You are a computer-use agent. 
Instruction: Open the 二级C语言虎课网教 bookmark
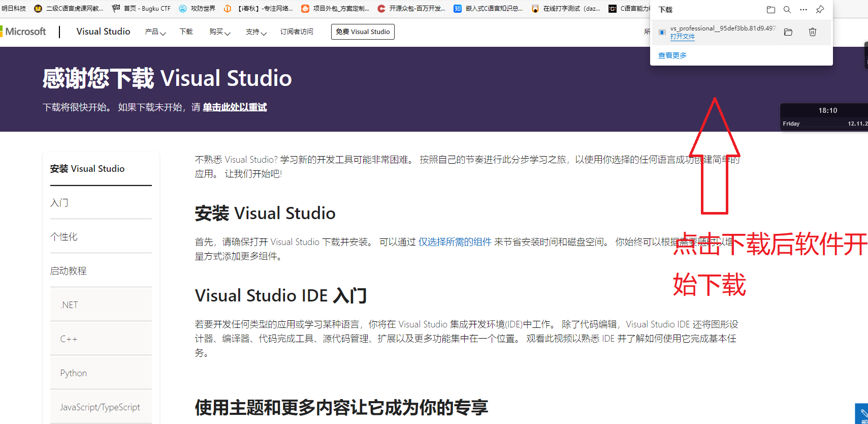click(69, 9)
